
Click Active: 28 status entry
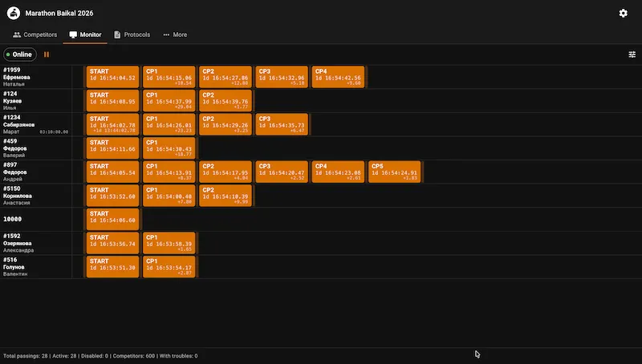(64, 356)
